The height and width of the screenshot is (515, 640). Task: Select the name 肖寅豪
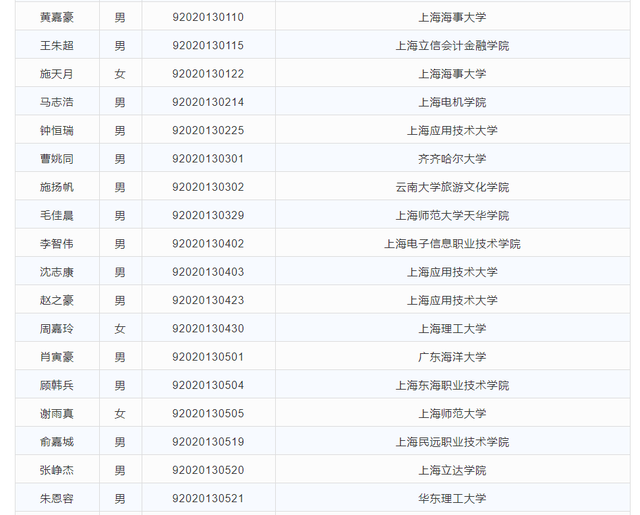coord(57,357)
